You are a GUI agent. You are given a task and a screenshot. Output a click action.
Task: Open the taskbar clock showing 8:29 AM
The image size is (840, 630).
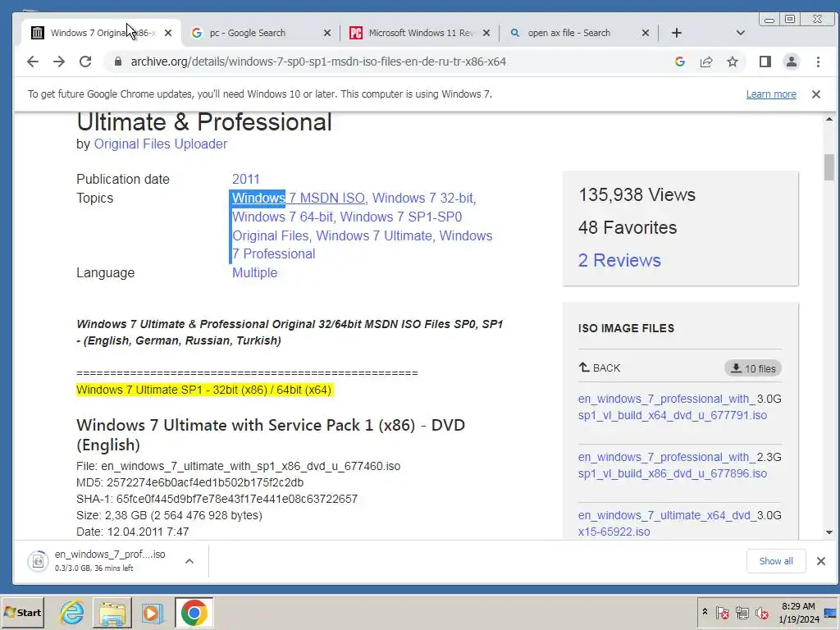pos(799,612)
